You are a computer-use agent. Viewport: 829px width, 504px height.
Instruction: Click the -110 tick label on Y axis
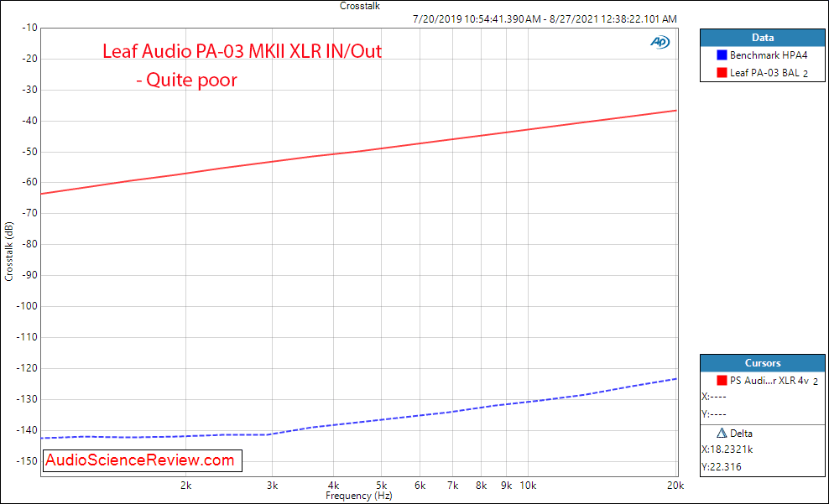(28, 337)
